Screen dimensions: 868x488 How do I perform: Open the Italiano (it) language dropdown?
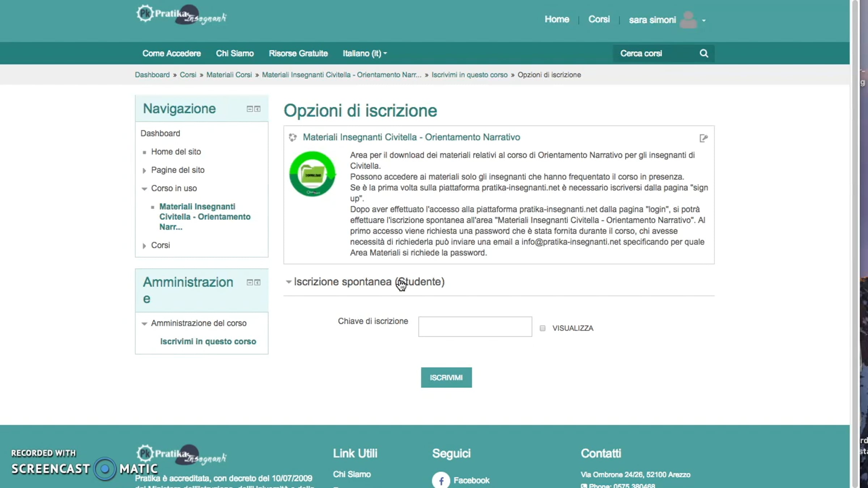tap(365, 53)
